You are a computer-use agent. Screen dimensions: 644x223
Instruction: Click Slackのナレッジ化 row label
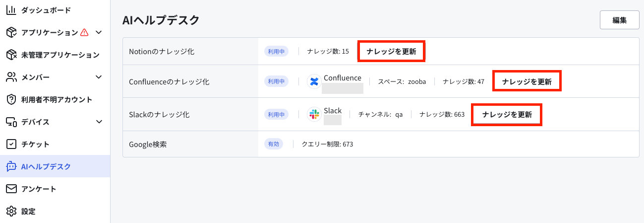(x=160, y=114)
